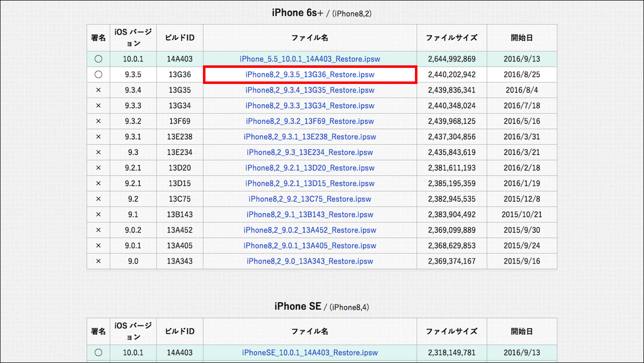
Task: Click the 開始日 header in iPhone SE table
Action: 522,331
